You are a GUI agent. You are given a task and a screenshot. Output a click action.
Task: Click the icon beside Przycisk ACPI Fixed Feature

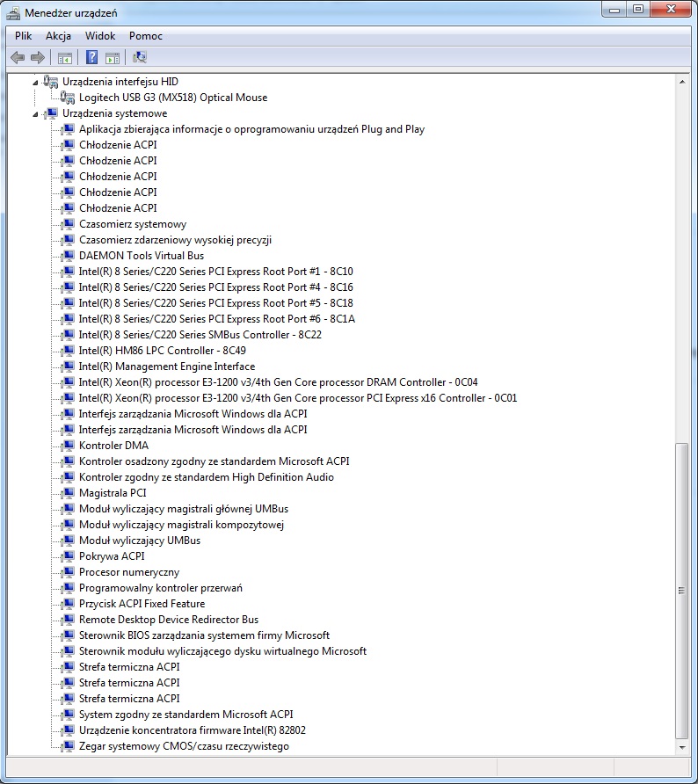coord(68,604)
